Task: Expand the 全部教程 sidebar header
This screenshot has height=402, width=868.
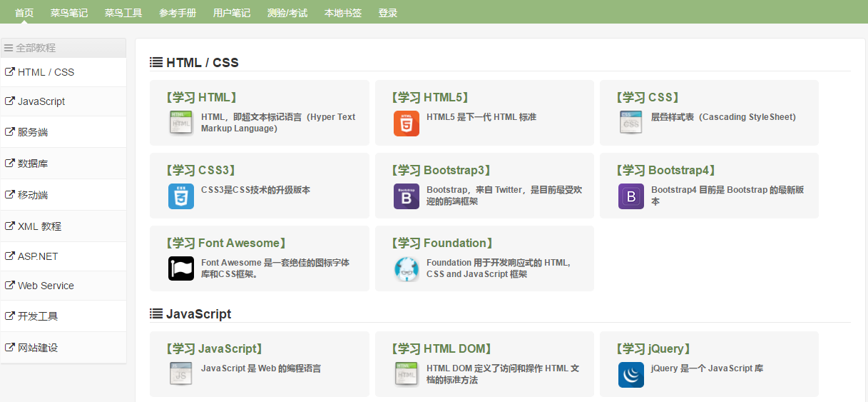Action: tap(36, 48)
